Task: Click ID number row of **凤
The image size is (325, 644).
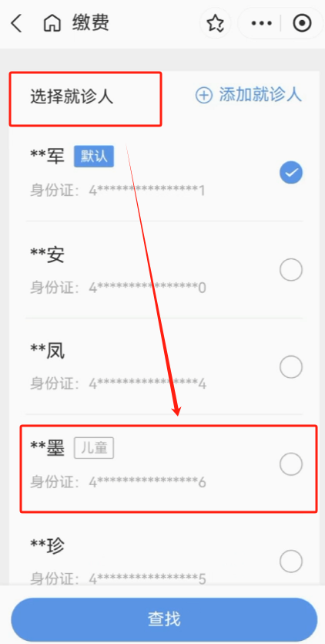Action: pos(118,383)
